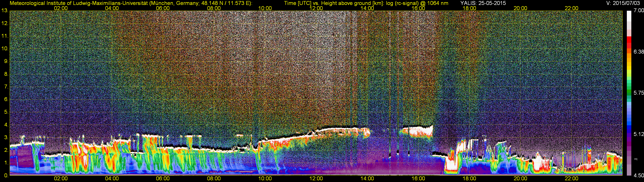Screen dimensions: 644x182
Task: Click the "18:00" label on bottom time axis
Action: [x=469, y=179]
